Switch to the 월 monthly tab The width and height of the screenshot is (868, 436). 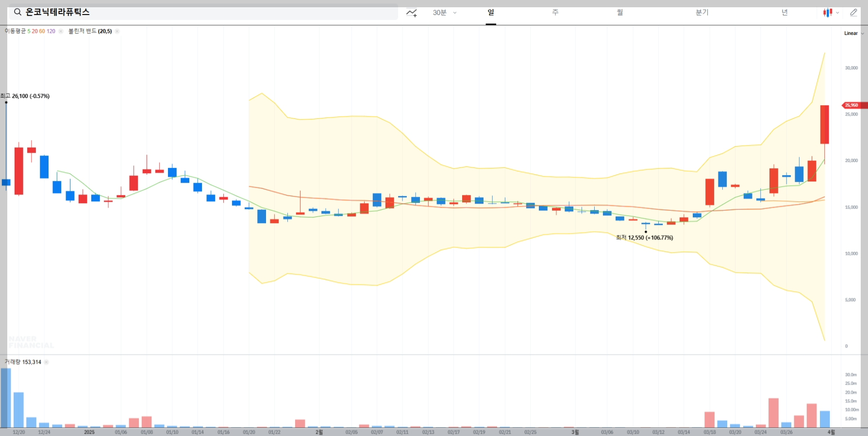pyautogui.click(x=620, y=13)
